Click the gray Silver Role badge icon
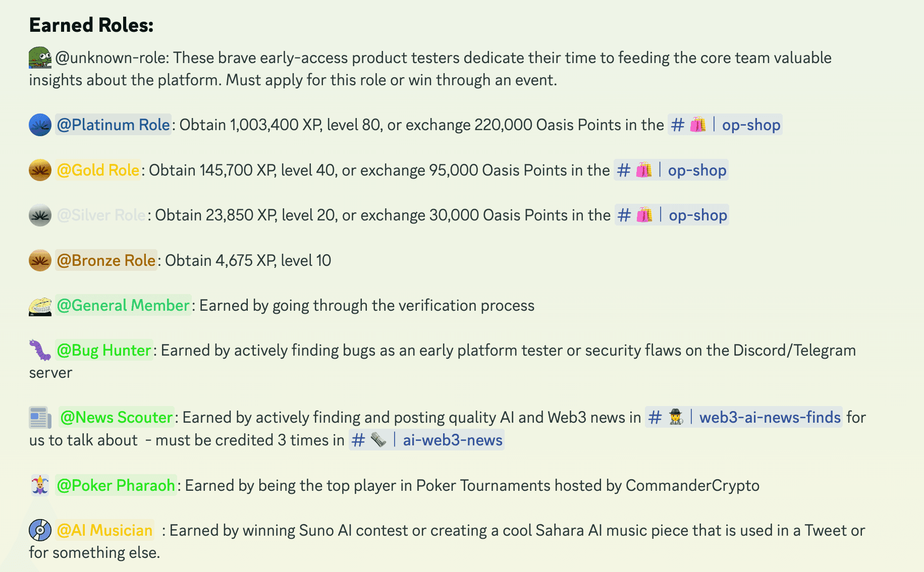Viewport: 924px width, 572px height. (40, 215)
